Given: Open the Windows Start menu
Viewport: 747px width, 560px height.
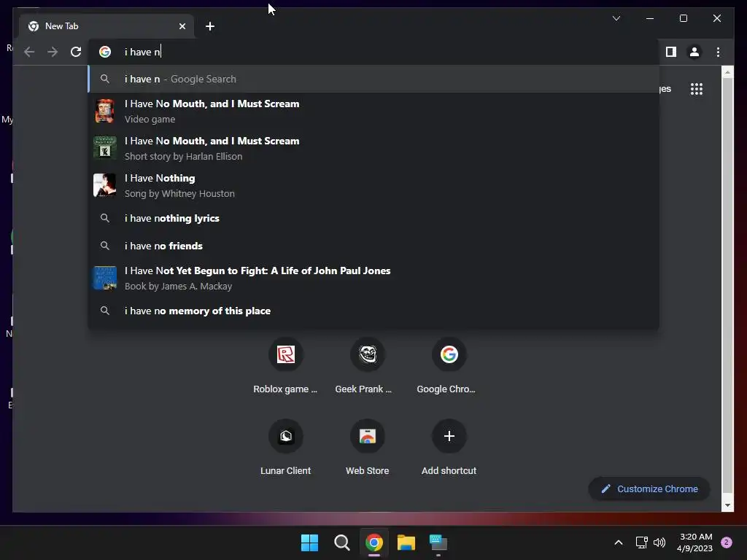Looking at the screenshot, I should tap(309, 542).
